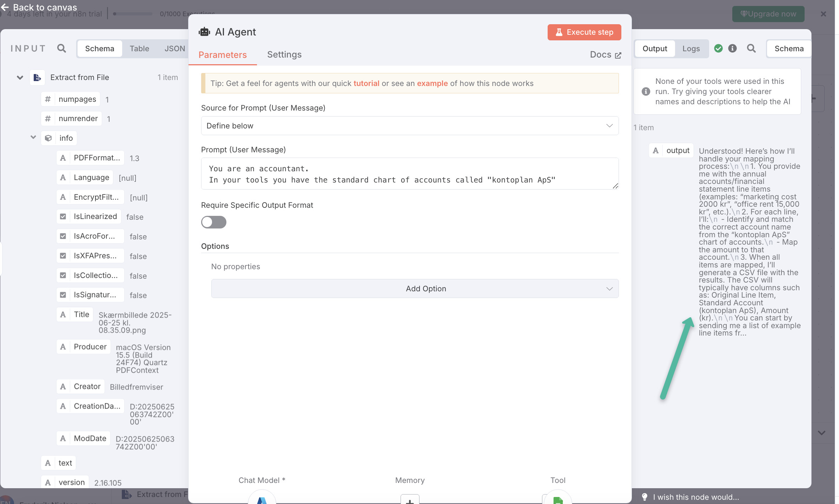
Task: Click the input panel search icon
Action: (x=61, y=48)
